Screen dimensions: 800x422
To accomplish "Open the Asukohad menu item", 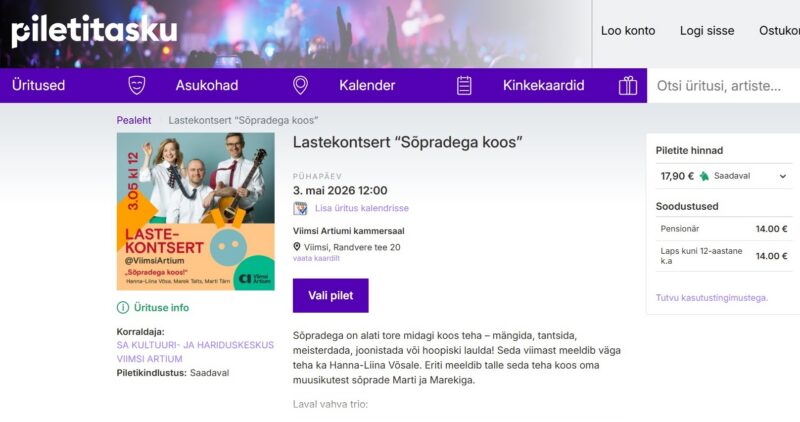I will pyautogui.click(x=206, y=85).
